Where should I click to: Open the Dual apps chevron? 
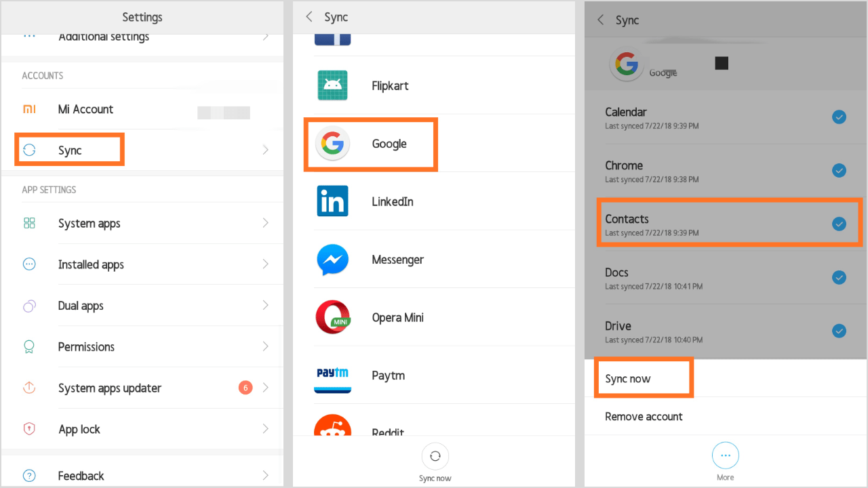(266, 306)
